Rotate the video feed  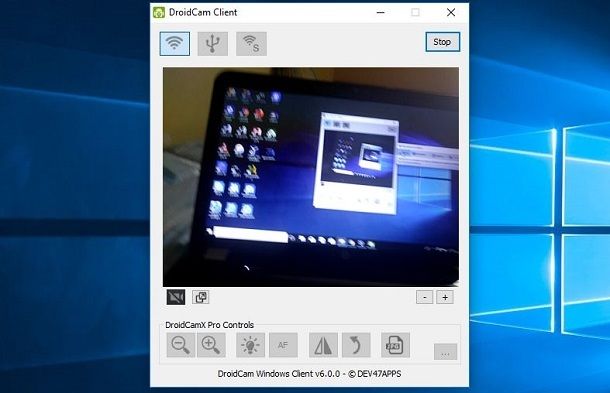click(356, 345)
